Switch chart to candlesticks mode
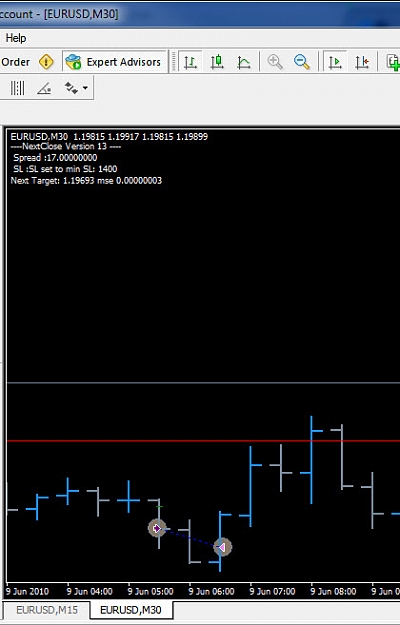 [217, 62]
